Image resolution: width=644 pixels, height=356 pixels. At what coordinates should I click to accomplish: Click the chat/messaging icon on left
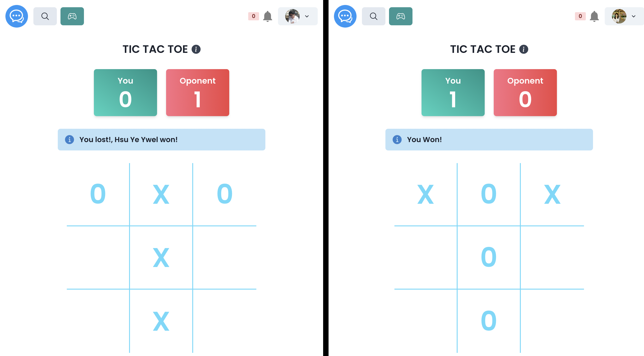click(17, 16)
